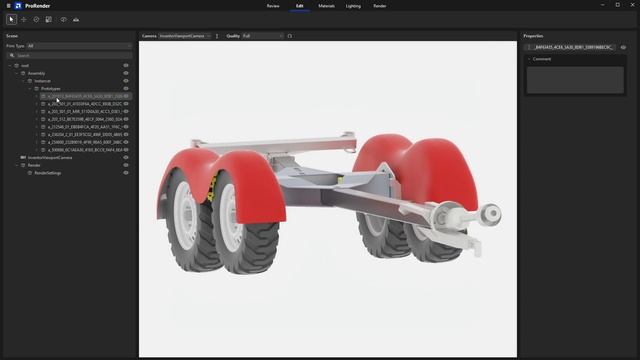Viewport: 640px width, 360px height.
Task: Toggle the eye in the Properties header
Action: coord(623,47)
